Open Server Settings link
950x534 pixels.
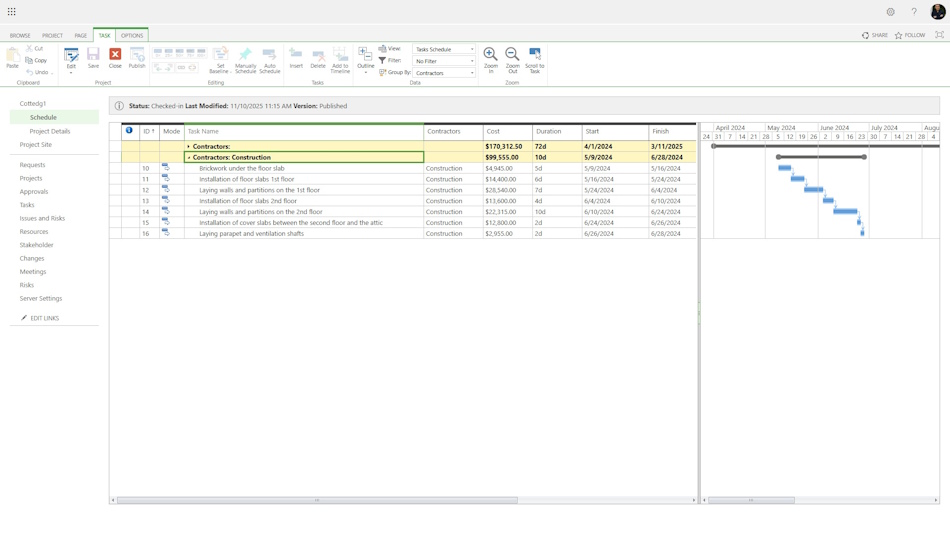pos(41,298)
